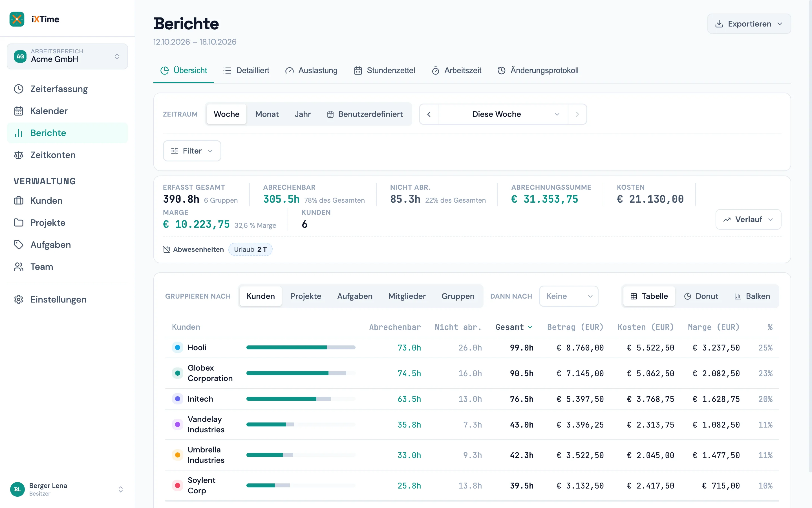Open Zeiterfassung in the sidebar
This screenshot has width=812, height=508.
67,89
